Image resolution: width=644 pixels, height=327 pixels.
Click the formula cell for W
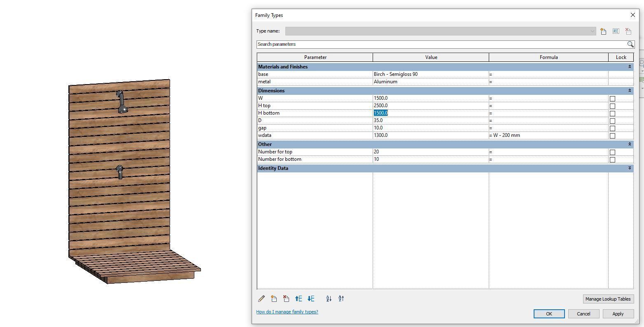coord(548,98)
